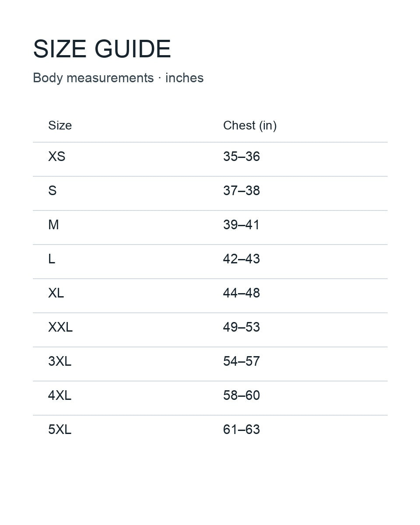The image size is (420, 525).
Task: Click the SIZE GUIDE heading
Action: point(102,49)
